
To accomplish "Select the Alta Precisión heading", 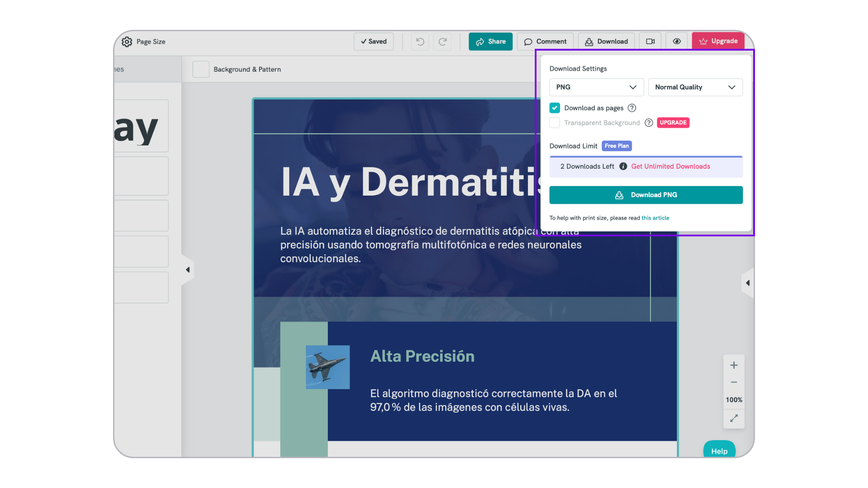I will (422, 356).
